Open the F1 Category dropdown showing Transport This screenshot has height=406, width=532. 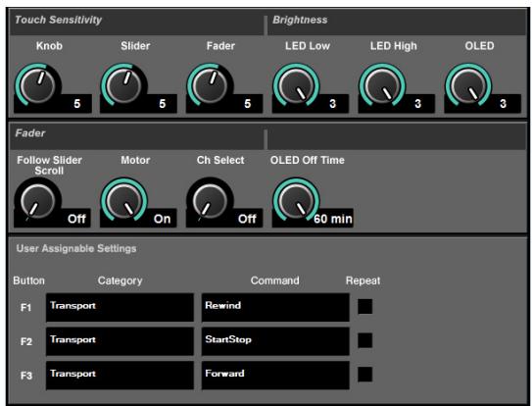point(120,308)
